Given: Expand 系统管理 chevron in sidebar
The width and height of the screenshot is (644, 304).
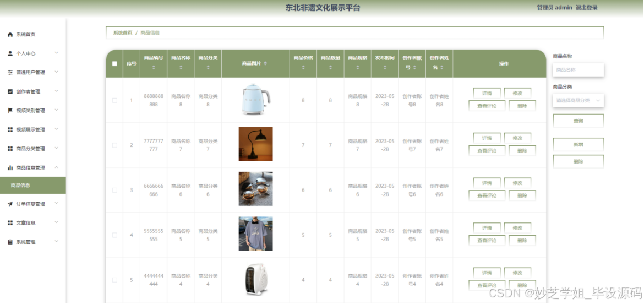Looking at the screenshot, I should (56, 242).
